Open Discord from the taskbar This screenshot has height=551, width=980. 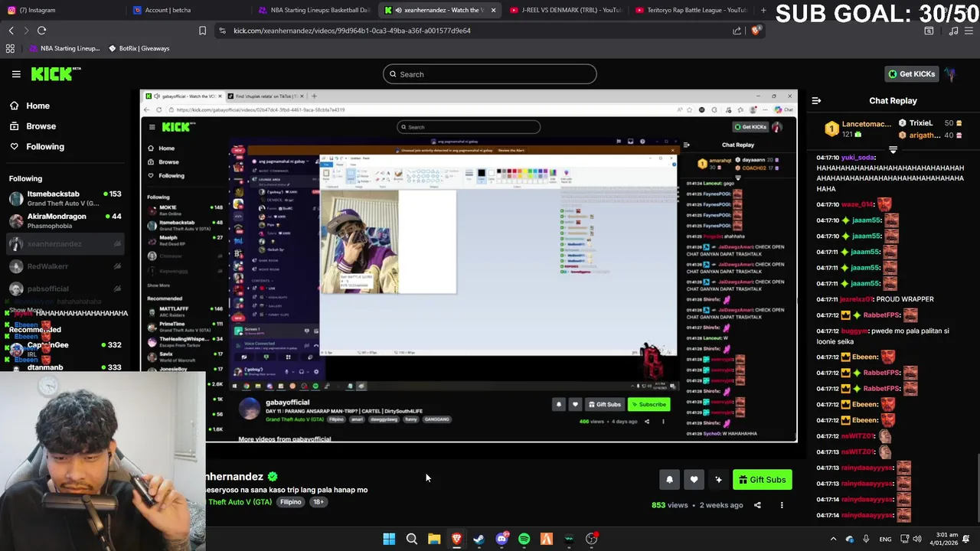pos(501,539)
